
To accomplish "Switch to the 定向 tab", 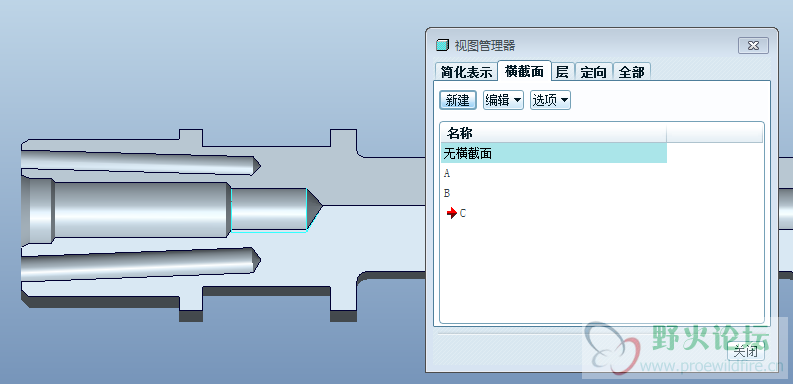I will tap(593, 72).
